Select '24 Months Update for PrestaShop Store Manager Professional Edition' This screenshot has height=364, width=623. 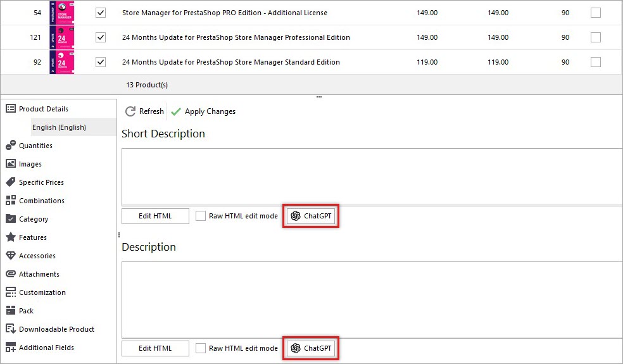click(x=236, y=37)
